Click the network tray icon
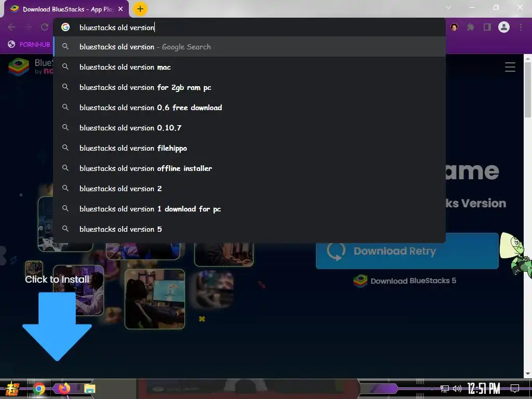Image resolution: width=532 pixels, height=399 pixels. pos(445,389)
